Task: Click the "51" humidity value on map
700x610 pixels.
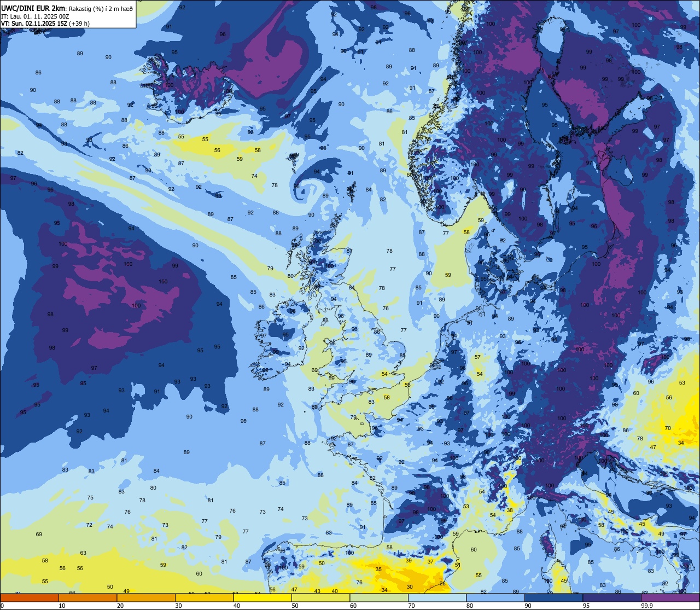Action: pos(458,565)
